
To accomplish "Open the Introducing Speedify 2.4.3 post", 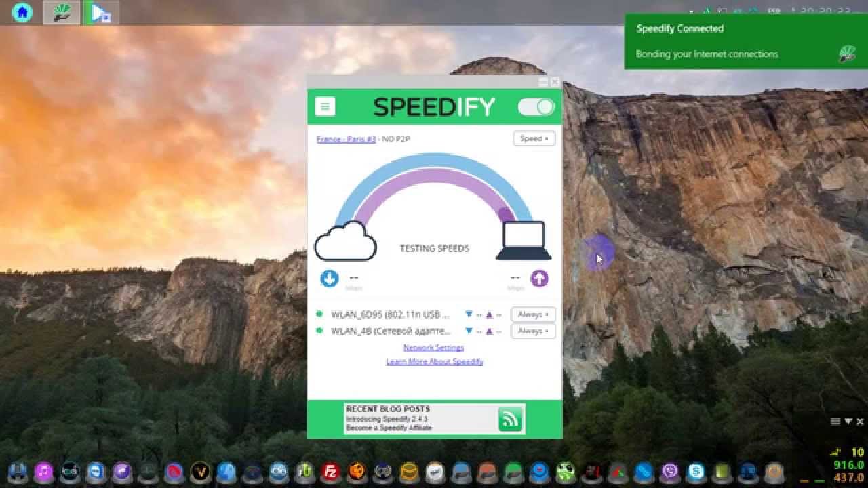I will pyautogui.click(x=387, y=419).
